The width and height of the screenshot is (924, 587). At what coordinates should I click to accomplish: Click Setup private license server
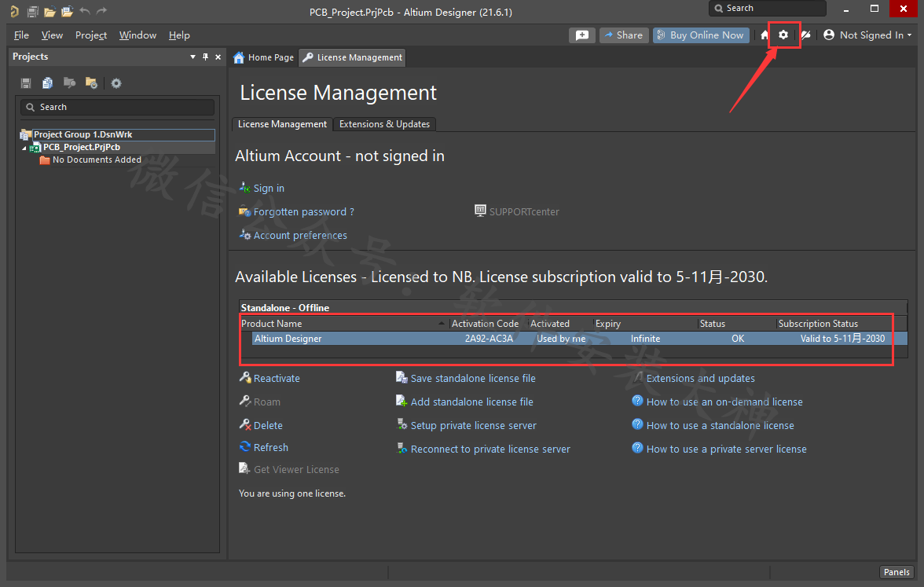[x=473, y=426]
